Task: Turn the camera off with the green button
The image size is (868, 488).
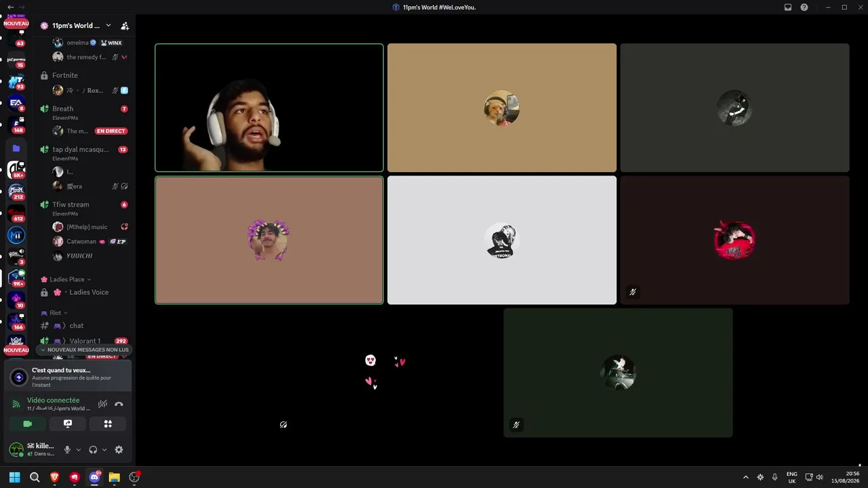Action: (x=28, y=424)
